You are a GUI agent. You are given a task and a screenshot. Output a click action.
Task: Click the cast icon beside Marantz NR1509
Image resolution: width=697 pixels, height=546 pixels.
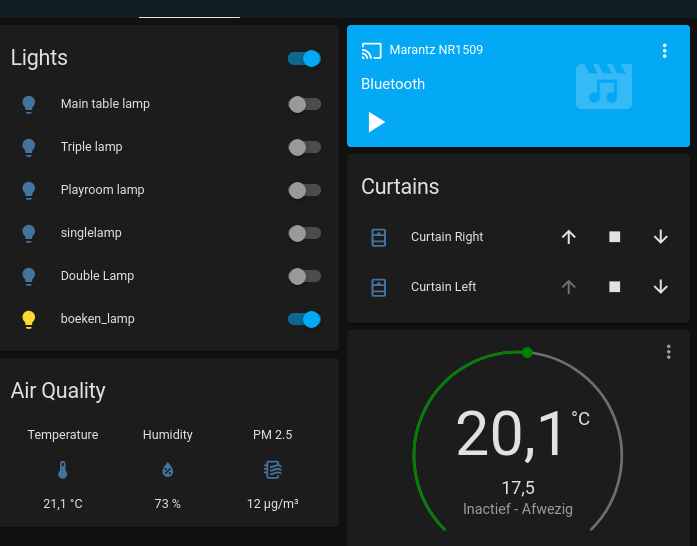tap(372, 50)
